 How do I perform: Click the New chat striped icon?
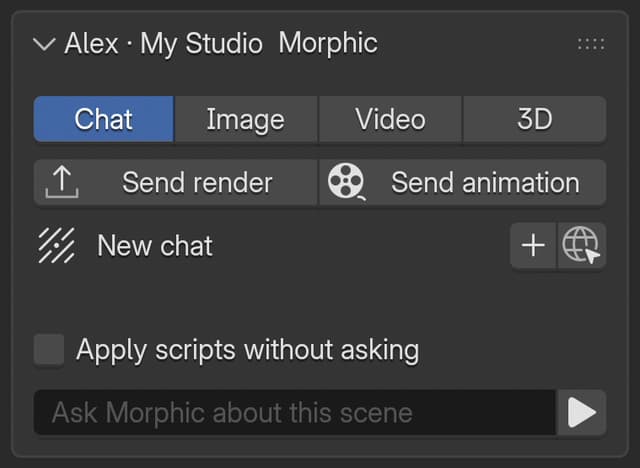(x=57, y=246)
